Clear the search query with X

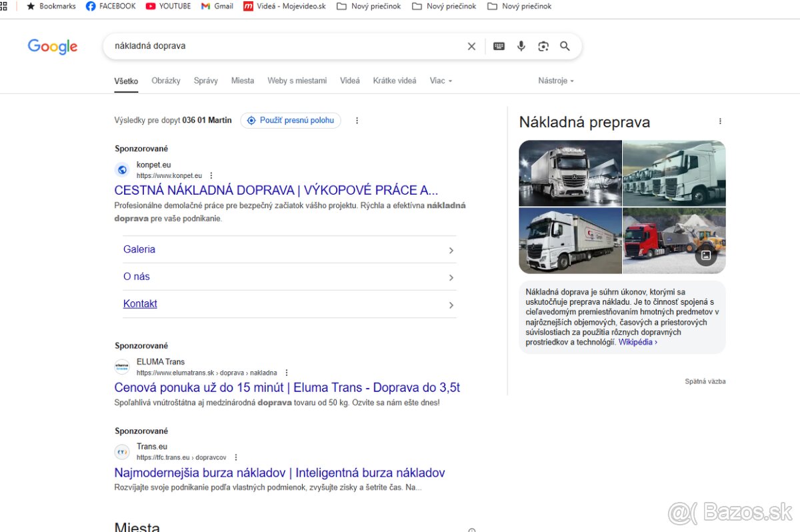click(x=471, y=46)
